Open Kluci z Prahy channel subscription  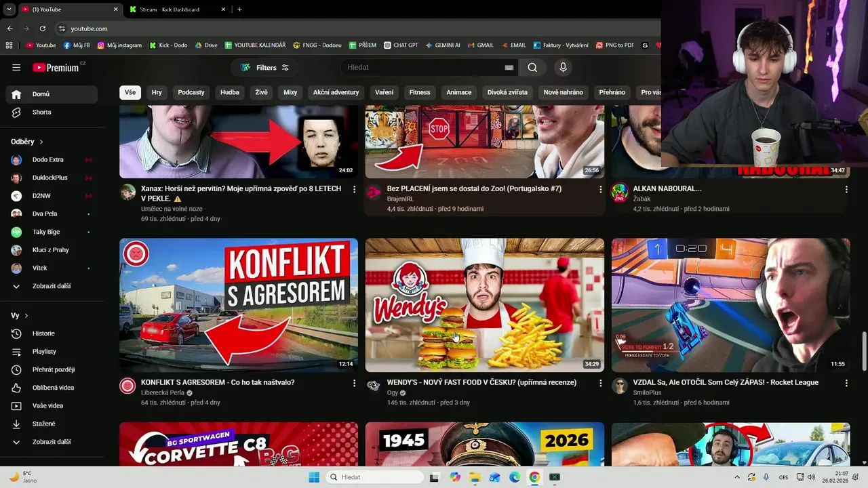[52, 250]
